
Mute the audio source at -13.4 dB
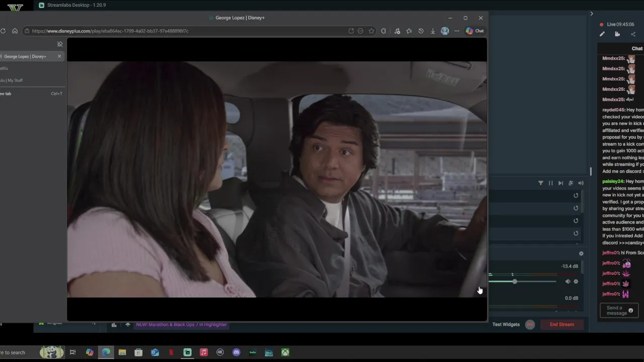[x=568, y=282]
